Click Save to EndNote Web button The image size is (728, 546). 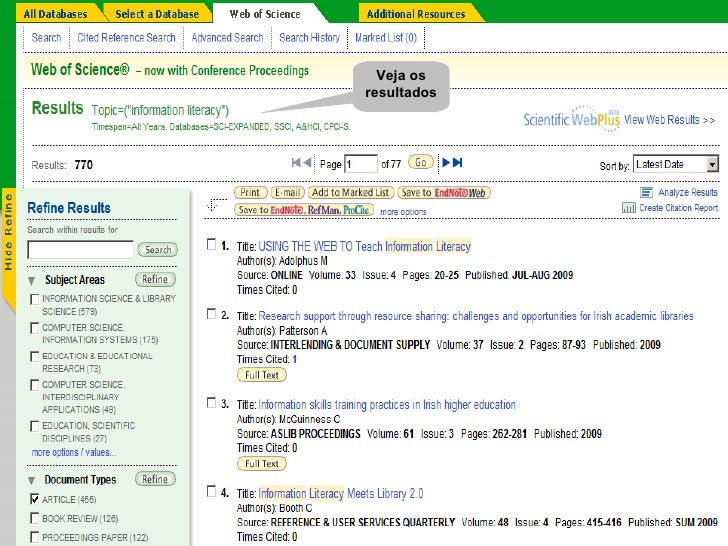pos(444,192)
